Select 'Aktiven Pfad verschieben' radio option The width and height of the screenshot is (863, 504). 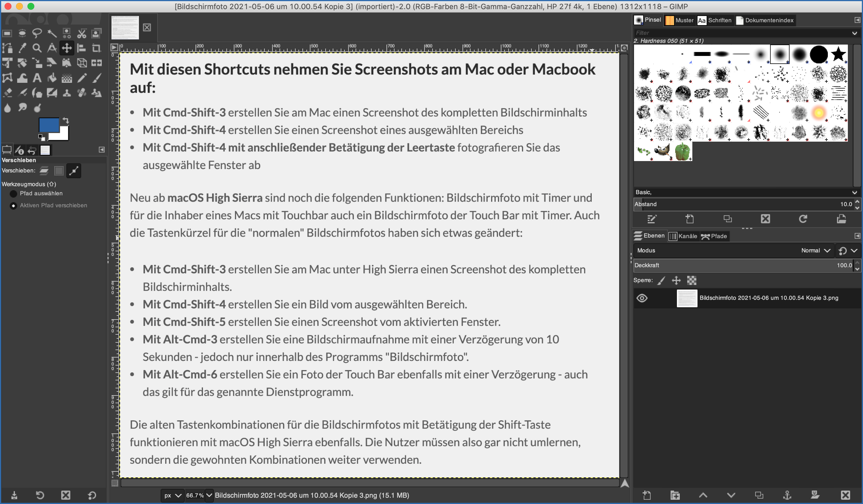click(x=13, y=206)
